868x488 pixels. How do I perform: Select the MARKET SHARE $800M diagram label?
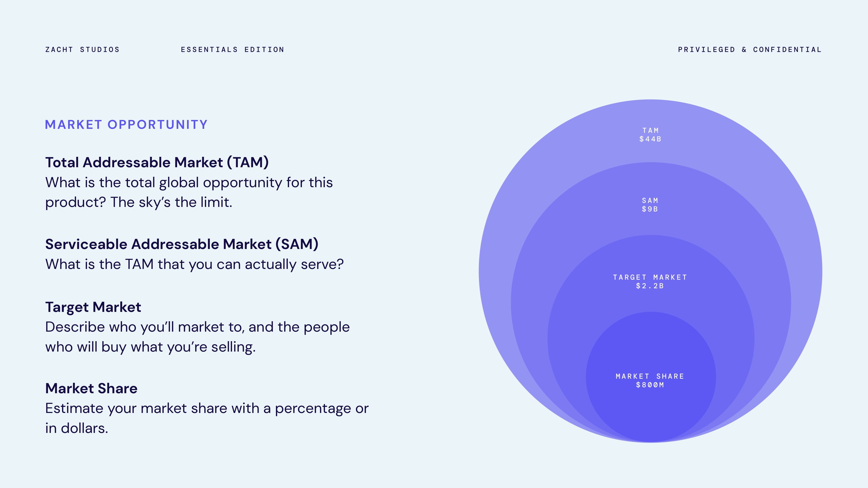(x=650, y=381)
